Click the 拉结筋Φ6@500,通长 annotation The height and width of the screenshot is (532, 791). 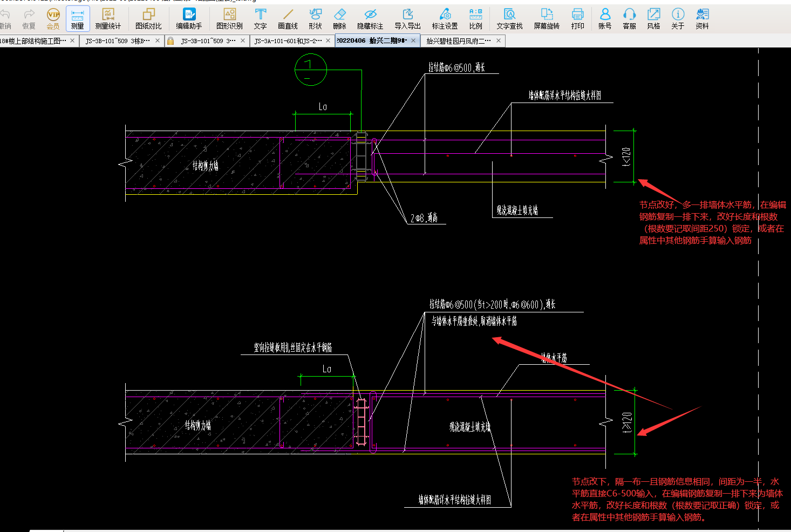[x=457, y=67]
